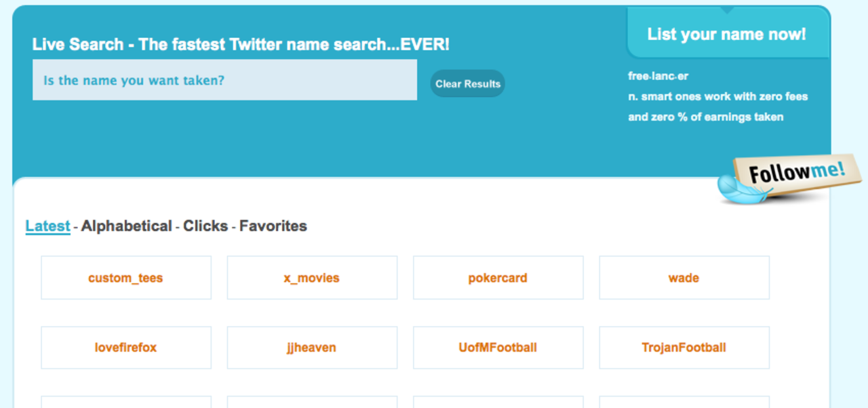The width and height of the screenshot is (868, 408).
Task: Open the lovefirefox listing
Action: tap(125, 348)
